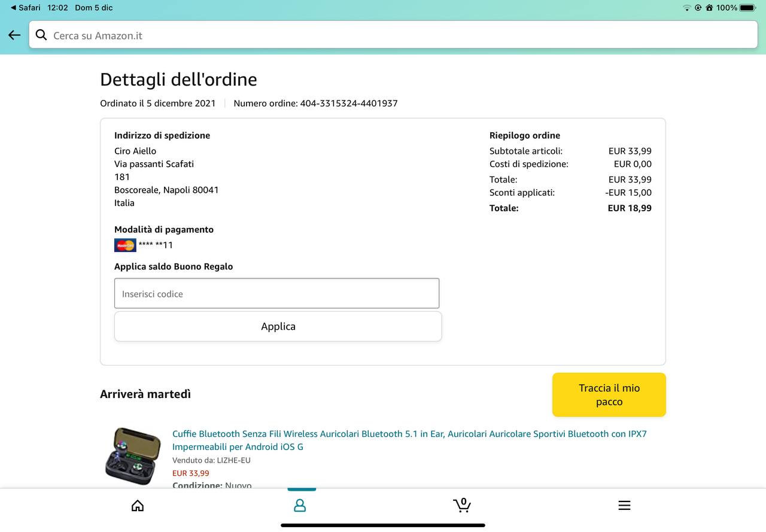Viewport: 766px width, 532px height.
Task: Tap the earbuds product thumbnail image
Action: coord(133,456)
